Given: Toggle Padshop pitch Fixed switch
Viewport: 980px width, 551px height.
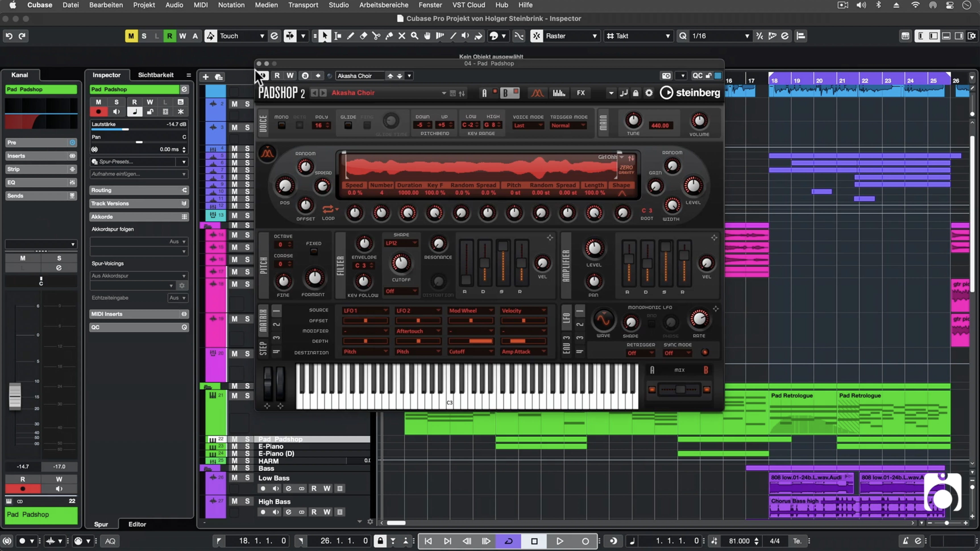Looking at the screenshot, I should pos(313,252).
